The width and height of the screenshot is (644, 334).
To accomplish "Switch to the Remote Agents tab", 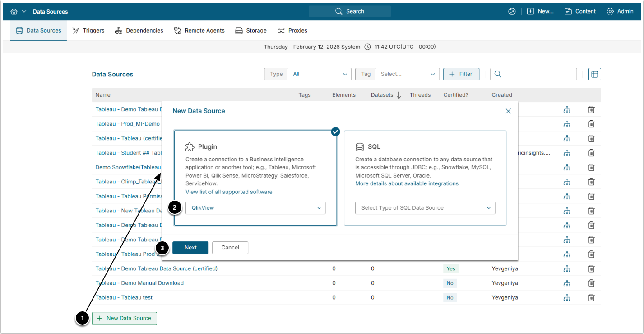I will point(199,31).
